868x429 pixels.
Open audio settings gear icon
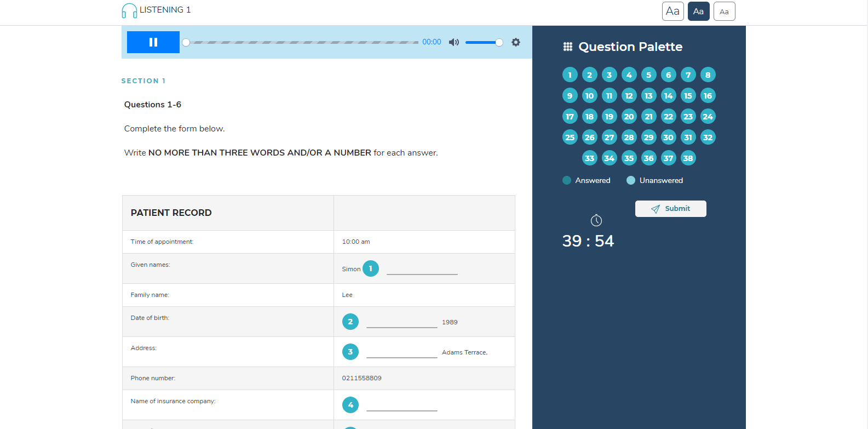(516, 42)
